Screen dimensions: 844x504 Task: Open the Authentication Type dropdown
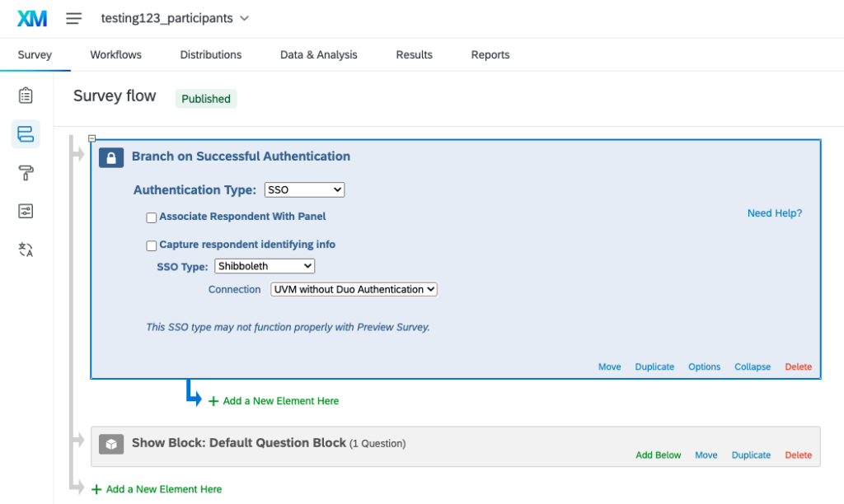(304, 189)
